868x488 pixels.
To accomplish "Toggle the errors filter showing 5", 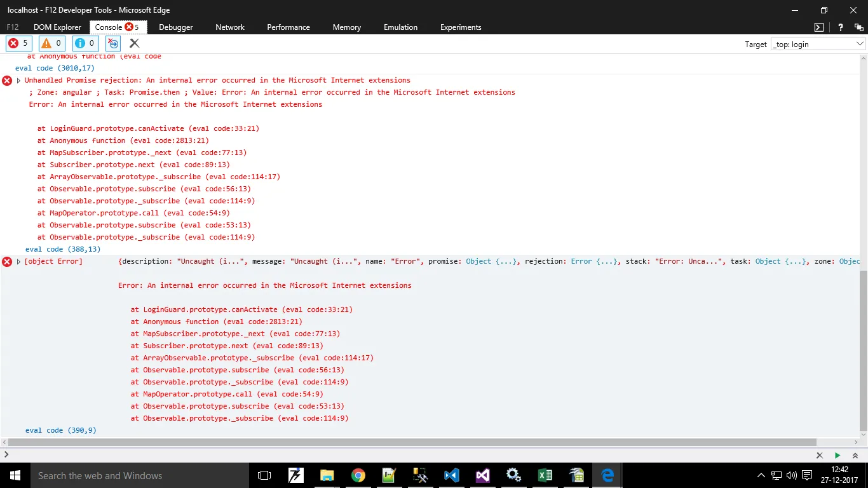I will [18, 43].
